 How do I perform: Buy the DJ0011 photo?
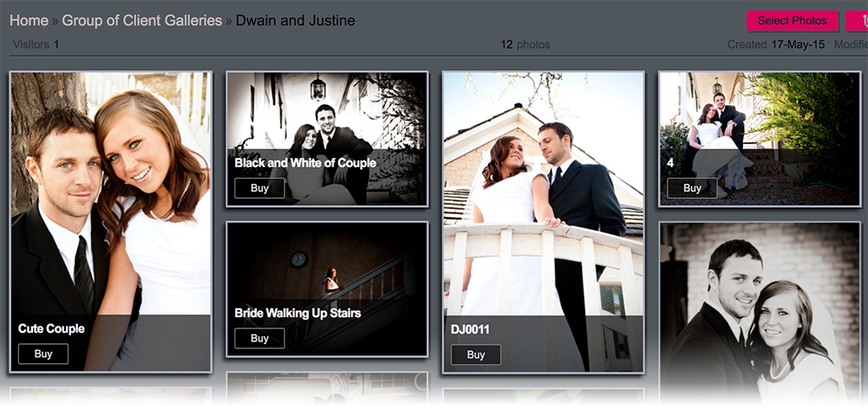(x=476, y=354)
